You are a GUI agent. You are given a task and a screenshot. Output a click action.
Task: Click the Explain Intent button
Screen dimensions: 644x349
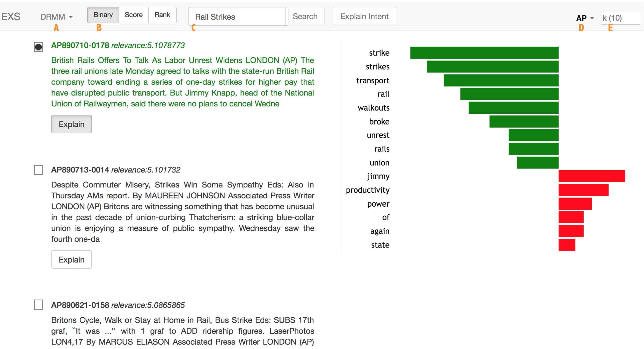click(x=364, y=16)
